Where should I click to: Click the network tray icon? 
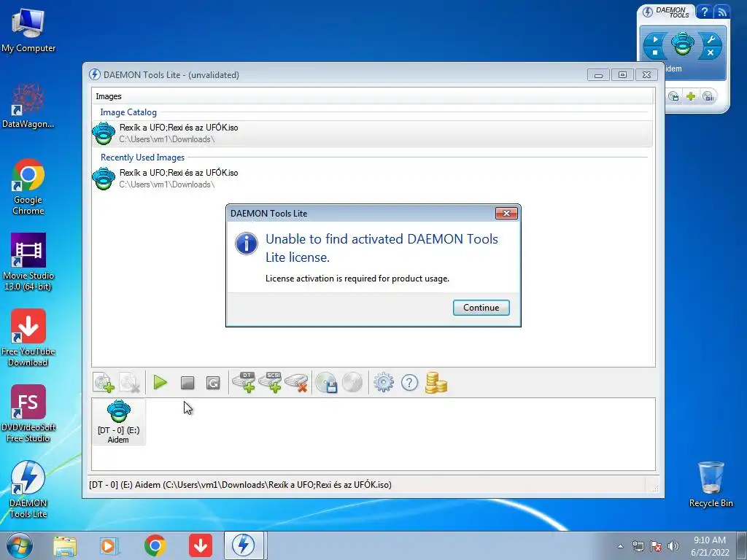click(638, 546)
